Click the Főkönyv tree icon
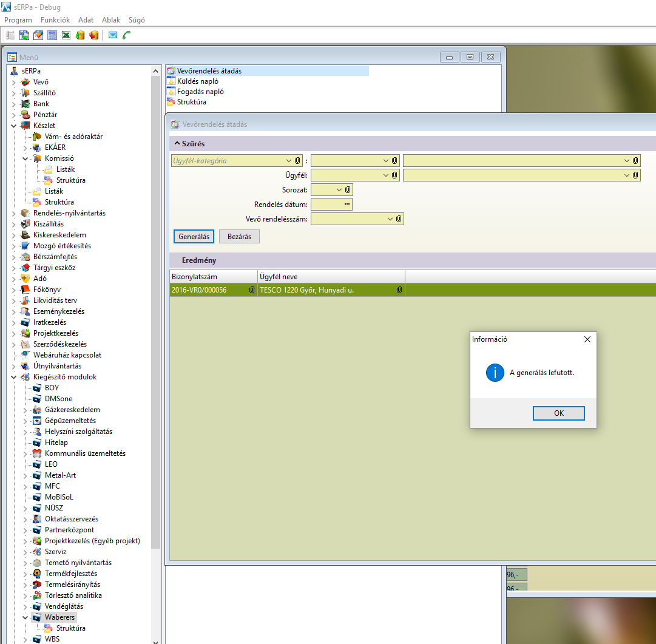The height and width of the screenshot is (644, 656). pyautogui.click(x=25, y=290)
